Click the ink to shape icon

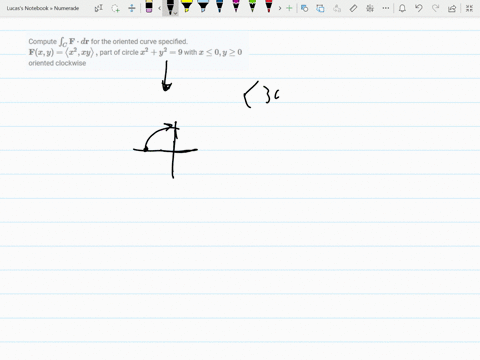tap(320, 8)
